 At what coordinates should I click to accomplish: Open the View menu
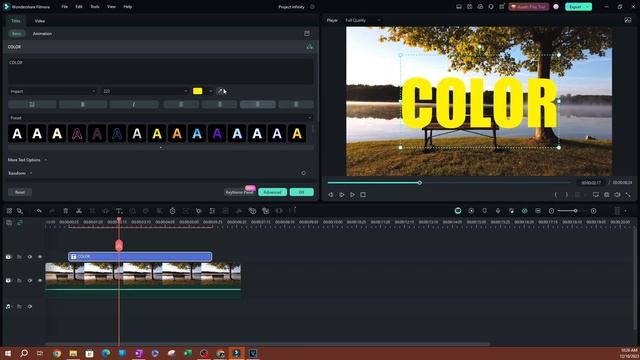coord(111,7)
